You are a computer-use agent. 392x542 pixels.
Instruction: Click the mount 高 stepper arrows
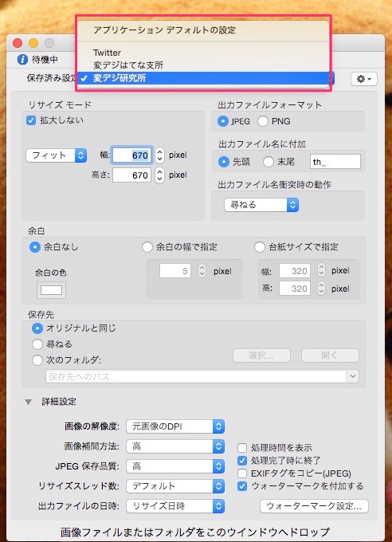tap(321, 289)
